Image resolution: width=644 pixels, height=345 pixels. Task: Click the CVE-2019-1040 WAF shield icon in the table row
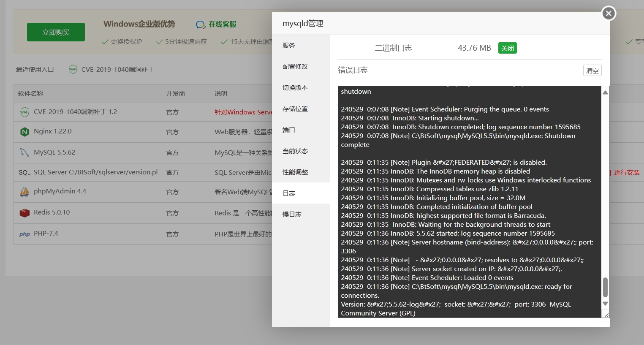[24, 112]
